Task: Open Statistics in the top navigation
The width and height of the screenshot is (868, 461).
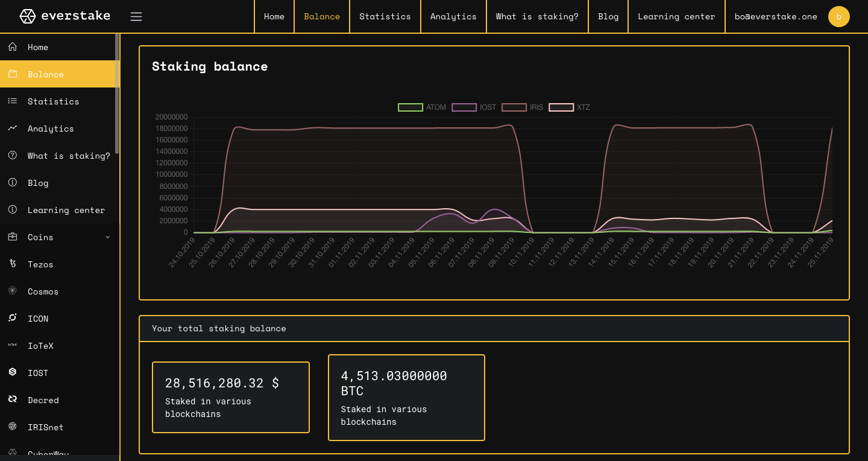Action: point(385,16)
